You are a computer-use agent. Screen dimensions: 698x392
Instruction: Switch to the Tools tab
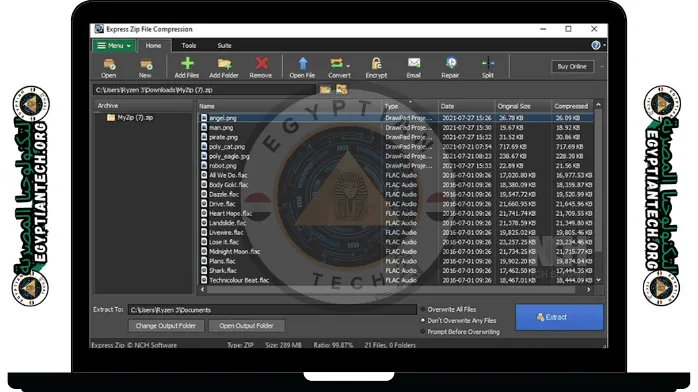189,45
